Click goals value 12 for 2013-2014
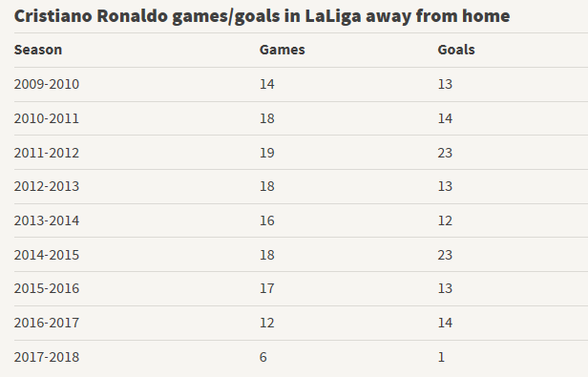This screenshot has width=588, height=377. [445, 220]
